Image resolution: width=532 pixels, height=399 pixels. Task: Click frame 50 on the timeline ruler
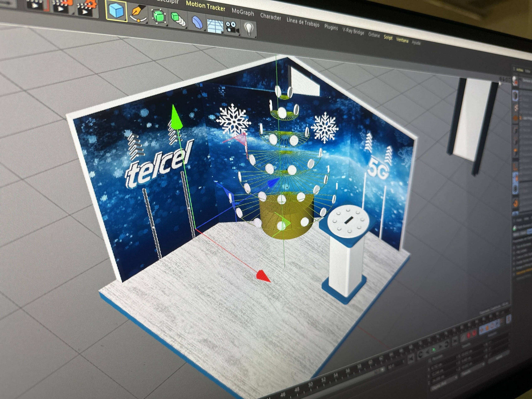tap(310, 384)
